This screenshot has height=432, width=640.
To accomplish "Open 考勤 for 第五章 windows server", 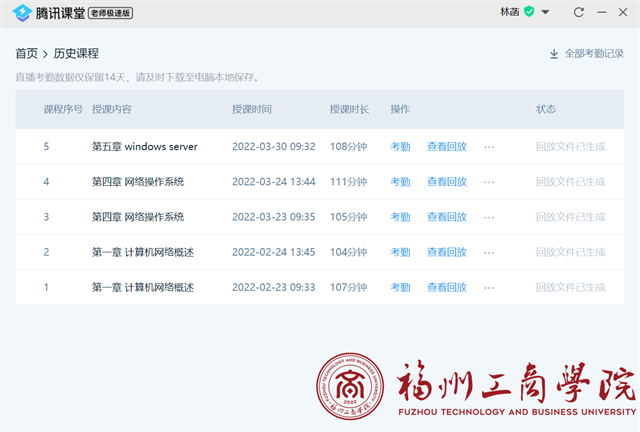I will click(x=400, y=147).
